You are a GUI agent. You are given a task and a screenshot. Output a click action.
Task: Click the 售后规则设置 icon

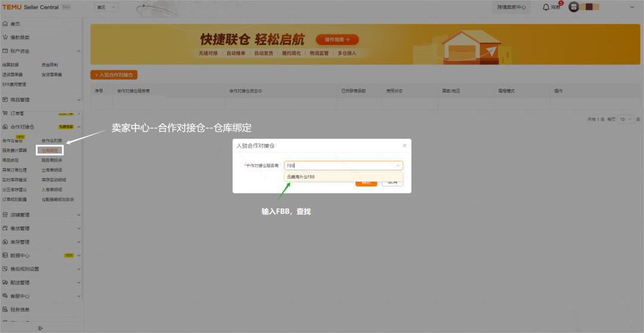(x=5, y=269)
